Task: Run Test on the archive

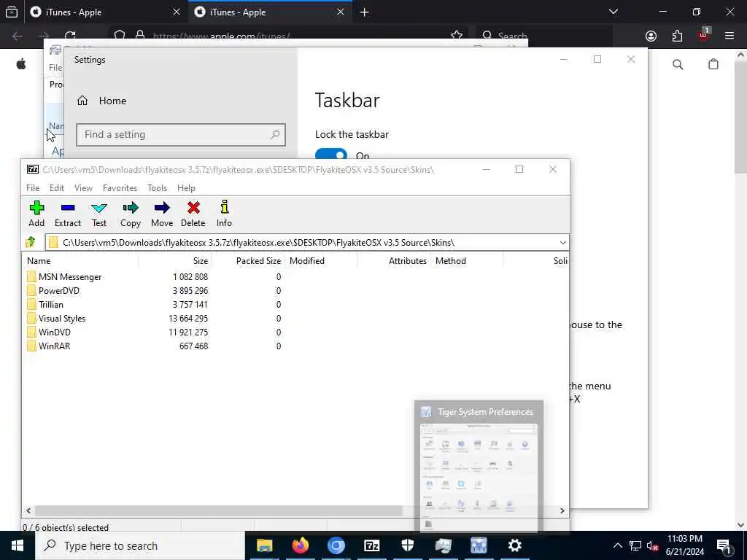Action: coord(99,214)
